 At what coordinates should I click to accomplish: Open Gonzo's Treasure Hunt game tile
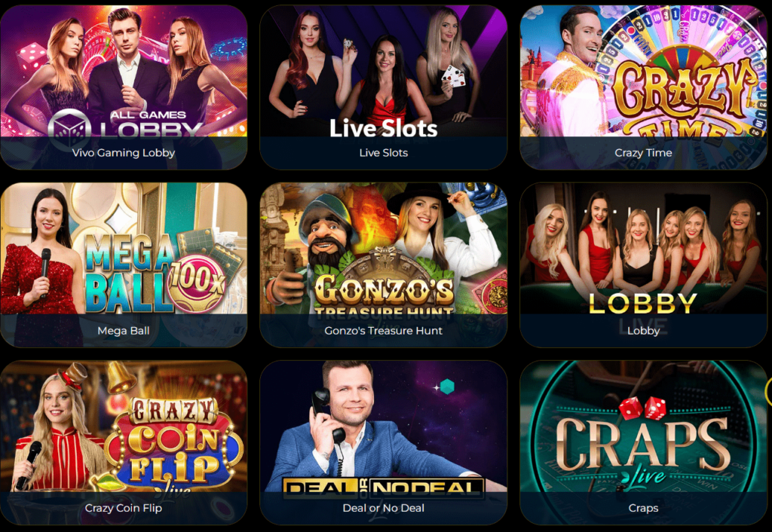pyautogui.click(x=383, y=264)
